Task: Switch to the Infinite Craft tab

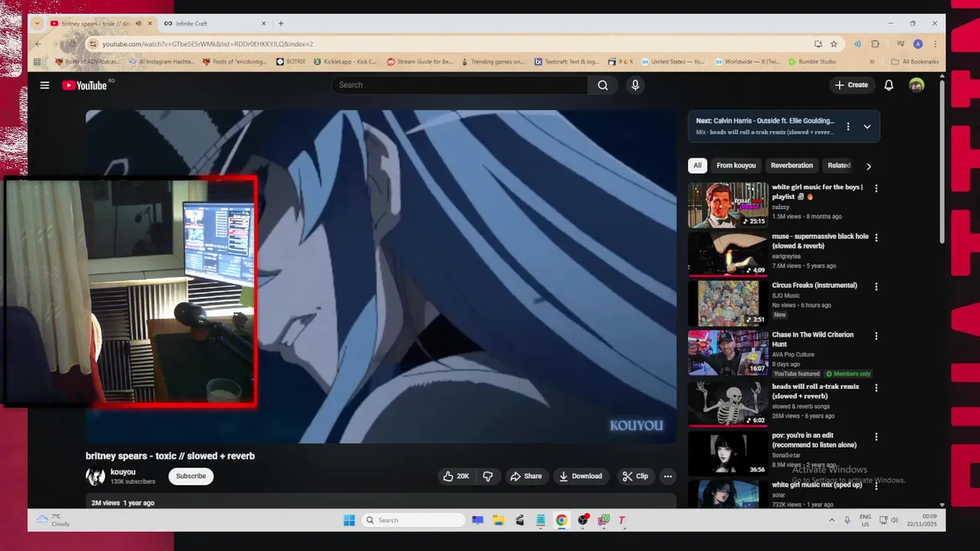Action: (x=214, y=24)
